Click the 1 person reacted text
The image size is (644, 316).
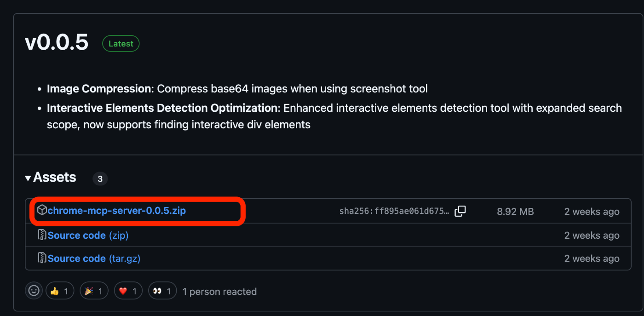pyautogui.click(x=219, y=291)
